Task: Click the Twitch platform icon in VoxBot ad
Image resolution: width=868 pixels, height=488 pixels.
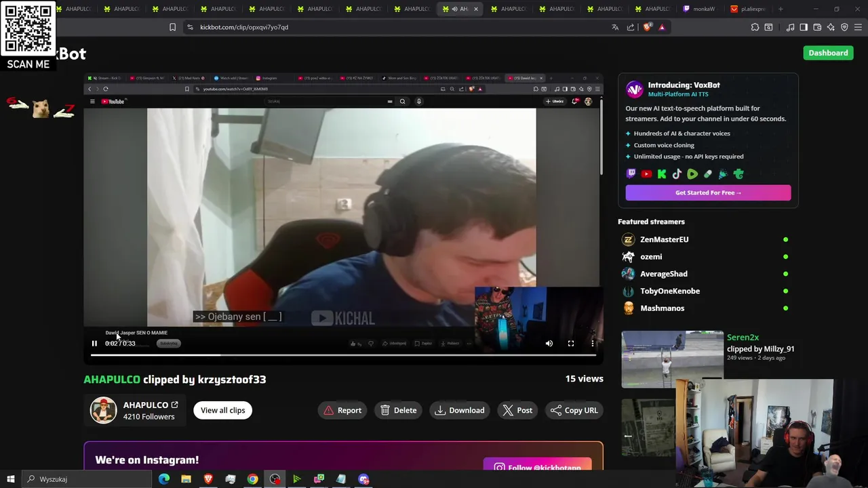Action: coord(631,174)
